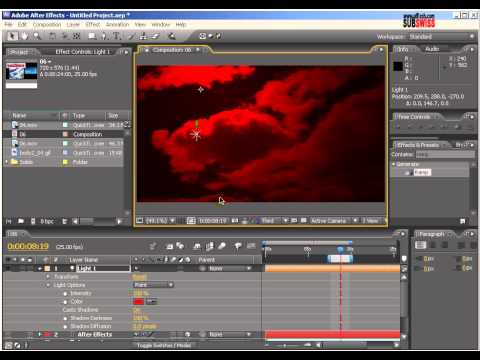Click Toggle Switches / Modes button
This screenshot has height=360, width=480.
[164, 345]
